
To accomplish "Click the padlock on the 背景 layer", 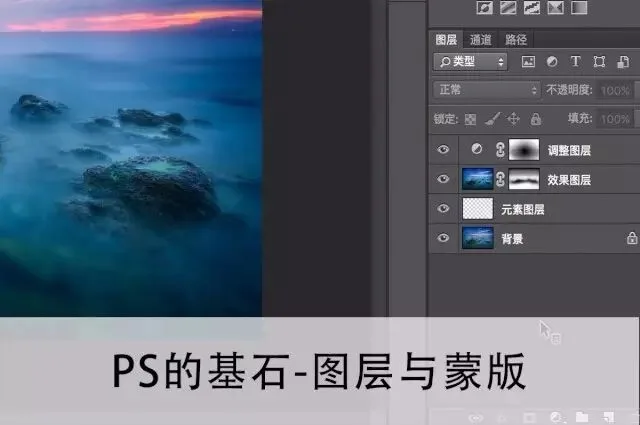I will pos(632,238).
